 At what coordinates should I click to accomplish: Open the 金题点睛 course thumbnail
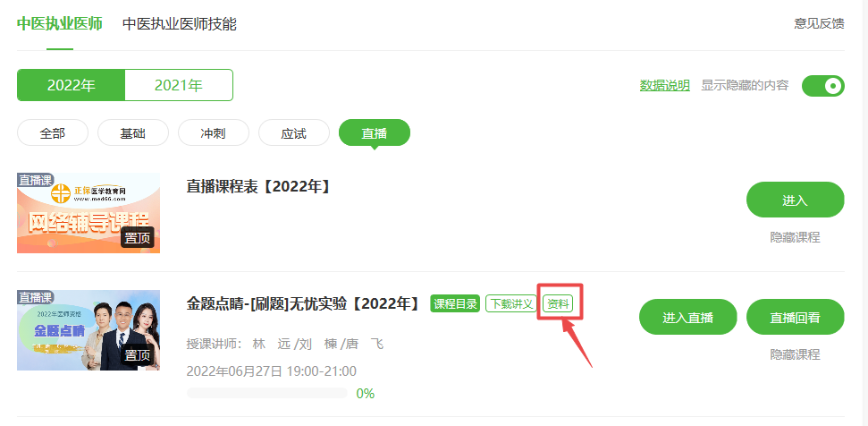click(88, 330)
